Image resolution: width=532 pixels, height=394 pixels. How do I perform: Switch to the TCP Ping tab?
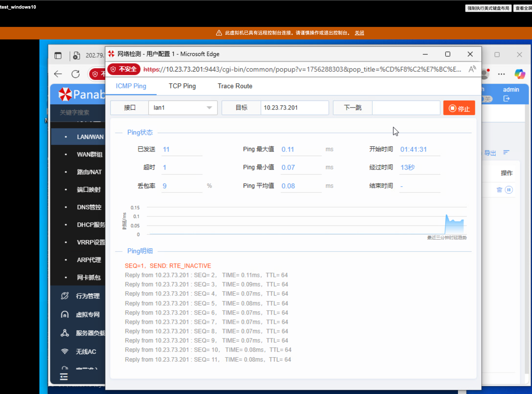click(182, 86)
